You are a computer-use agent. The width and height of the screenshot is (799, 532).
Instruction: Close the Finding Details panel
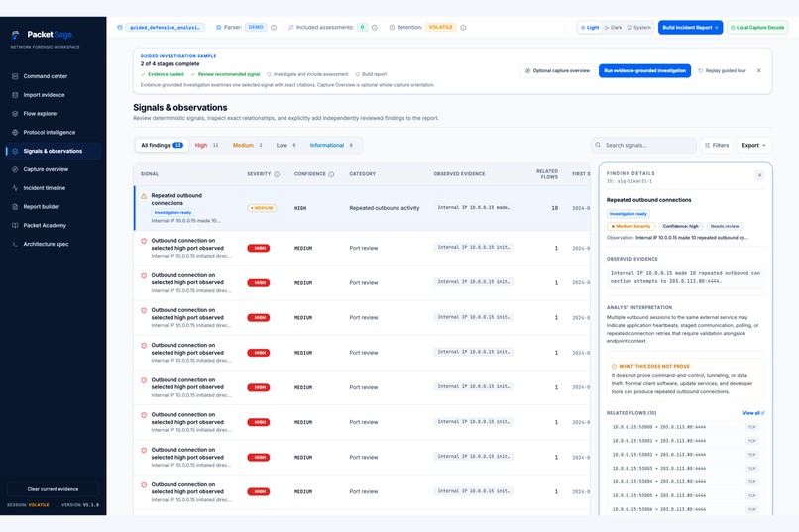pyautogui.click(x=759, y=175)
